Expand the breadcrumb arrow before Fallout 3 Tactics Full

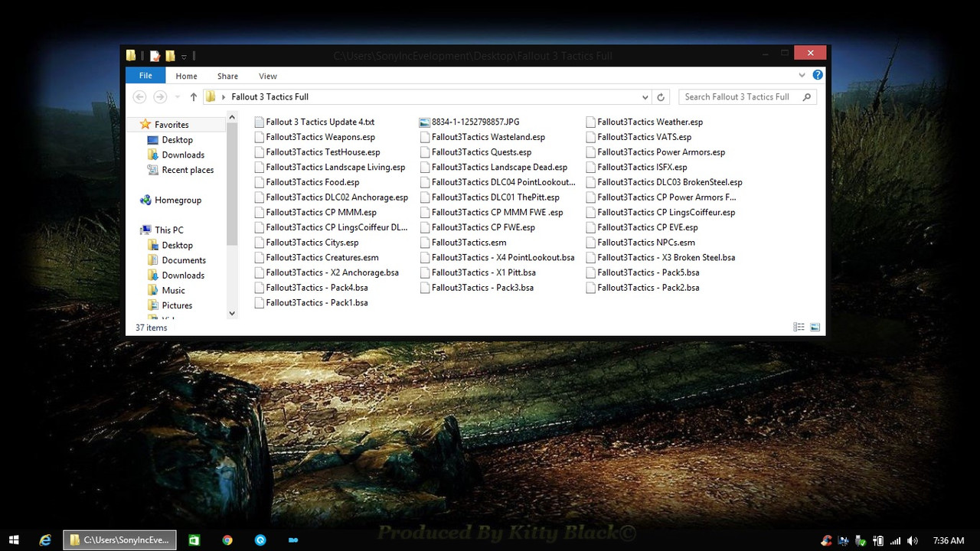point(224,97)
